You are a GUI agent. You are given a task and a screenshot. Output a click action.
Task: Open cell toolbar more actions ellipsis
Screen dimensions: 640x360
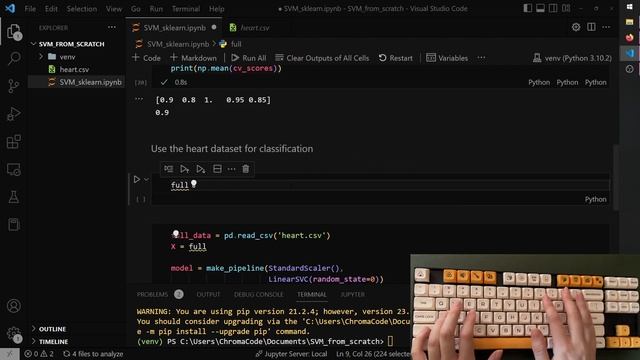click(231, 169)
